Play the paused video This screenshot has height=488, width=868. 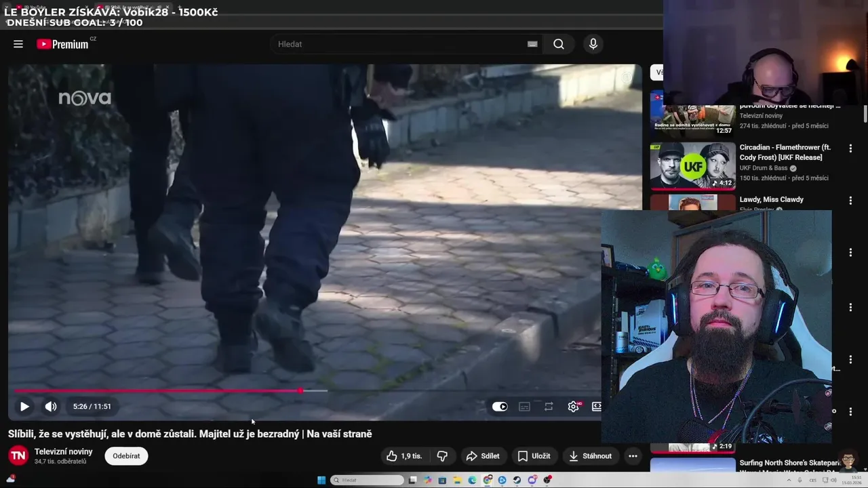(24, 407)
